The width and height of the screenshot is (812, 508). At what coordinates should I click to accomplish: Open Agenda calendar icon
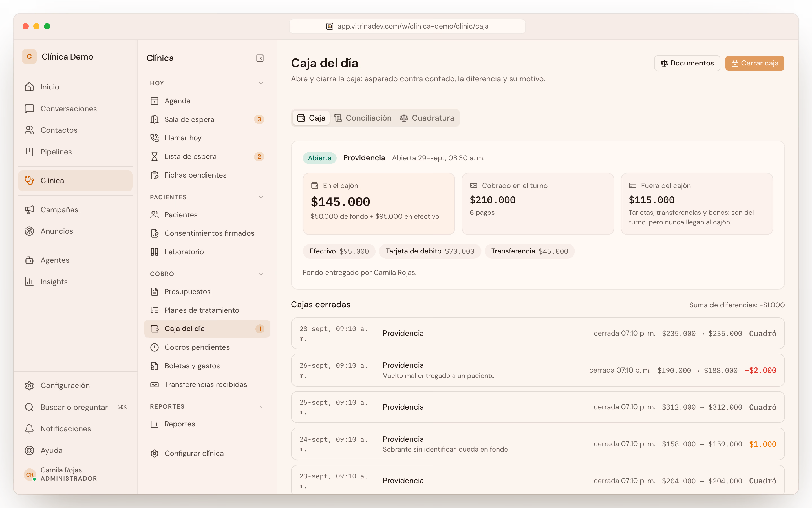pos(154,101)
